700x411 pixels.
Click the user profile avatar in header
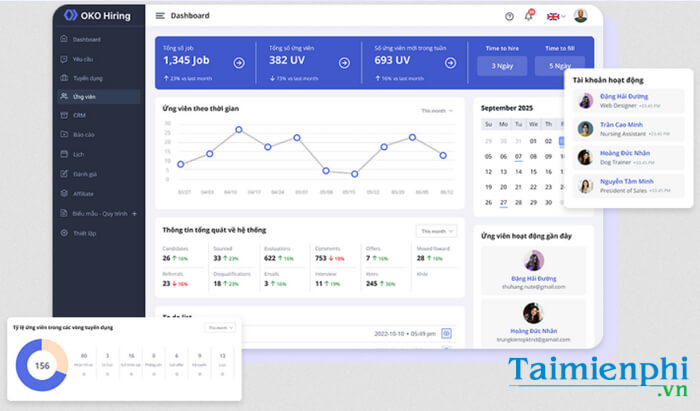coord(581,16)
